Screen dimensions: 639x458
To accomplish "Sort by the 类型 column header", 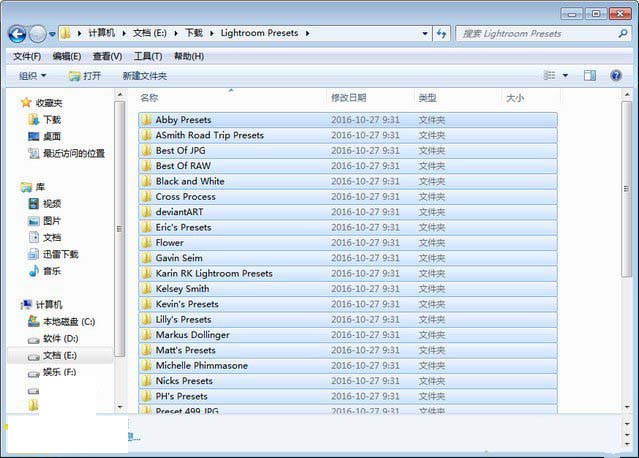I will pyautogui.click(x=427, y=98).
